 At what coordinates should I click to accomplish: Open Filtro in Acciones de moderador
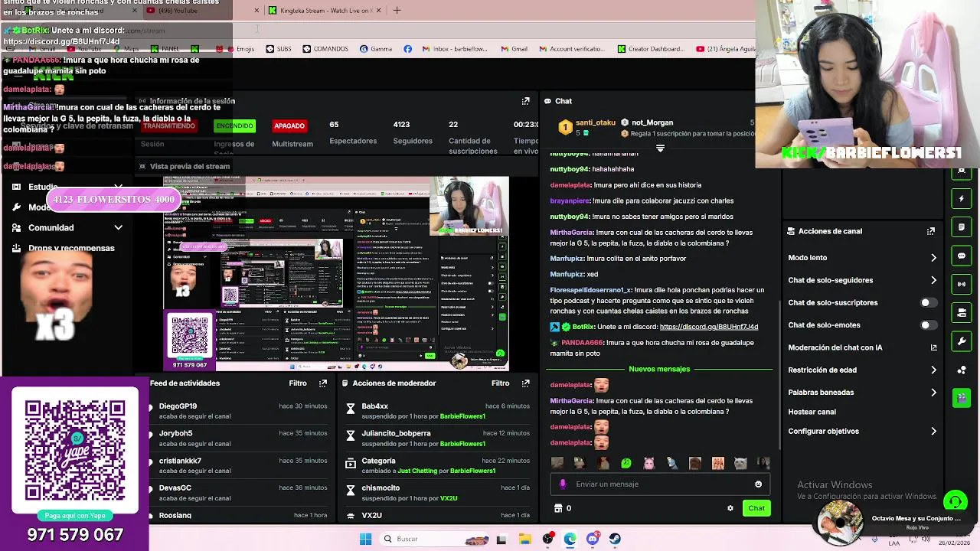(500, 383)
